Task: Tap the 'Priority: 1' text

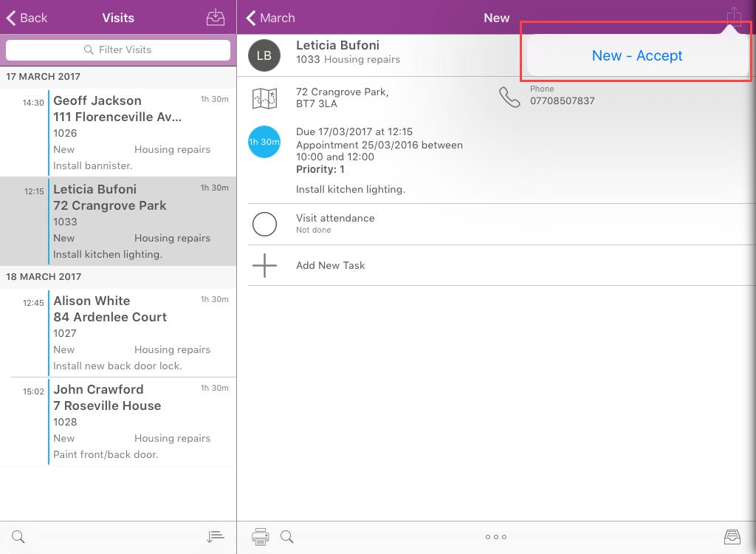Action: pos(320,169)
